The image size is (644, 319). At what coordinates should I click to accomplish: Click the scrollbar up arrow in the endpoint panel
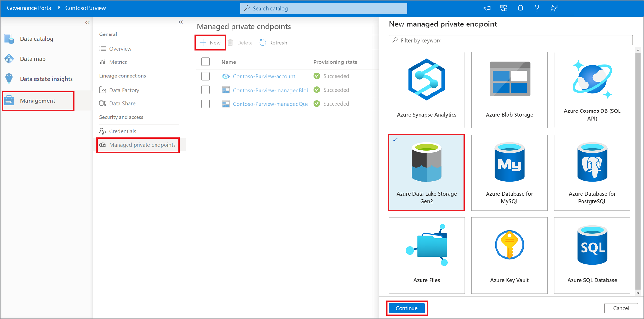point(638,50)
